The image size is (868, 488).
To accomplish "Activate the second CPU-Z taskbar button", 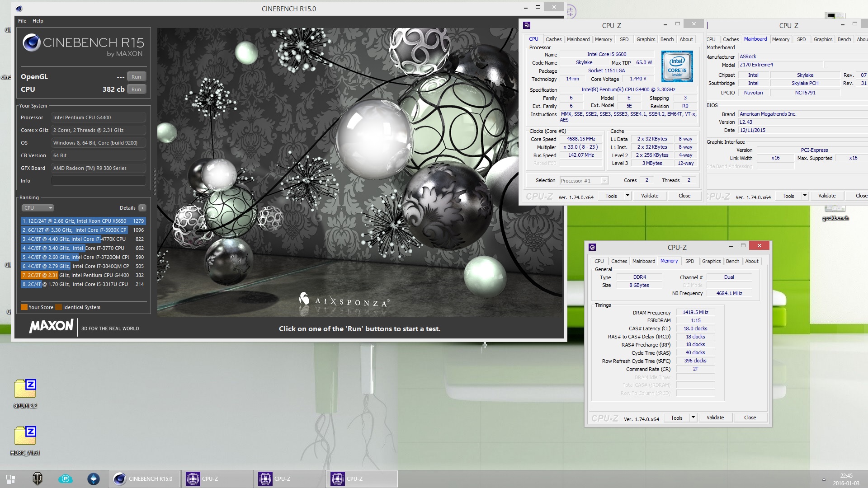I will [x=290, y=479].
